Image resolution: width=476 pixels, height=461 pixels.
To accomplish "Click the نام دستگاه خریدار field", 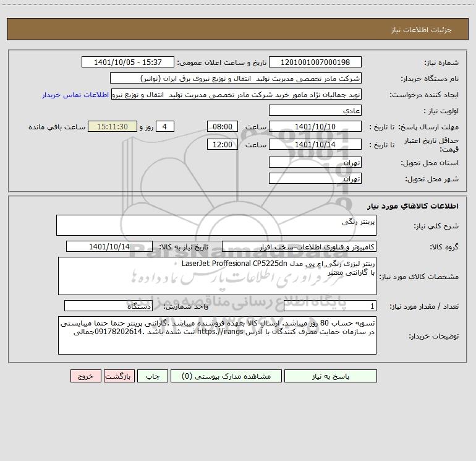I will pyautogui.click(x=236, y=78).
